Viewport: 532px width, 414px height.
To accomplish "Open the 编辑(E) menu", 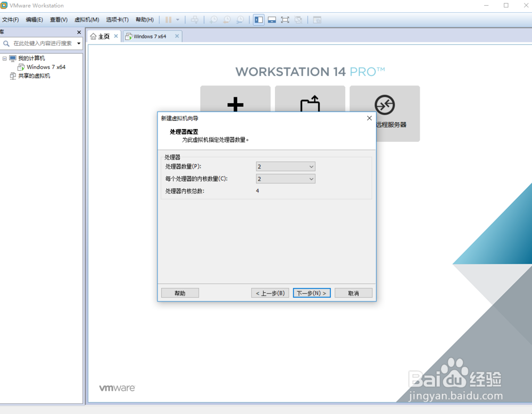I will pos(34,20).
